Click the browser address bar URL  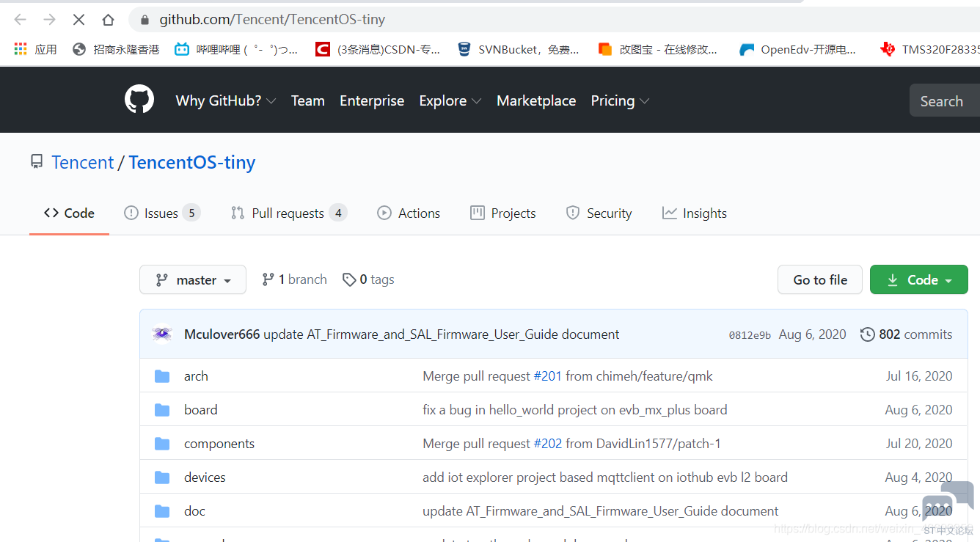[x=272, y=20]
